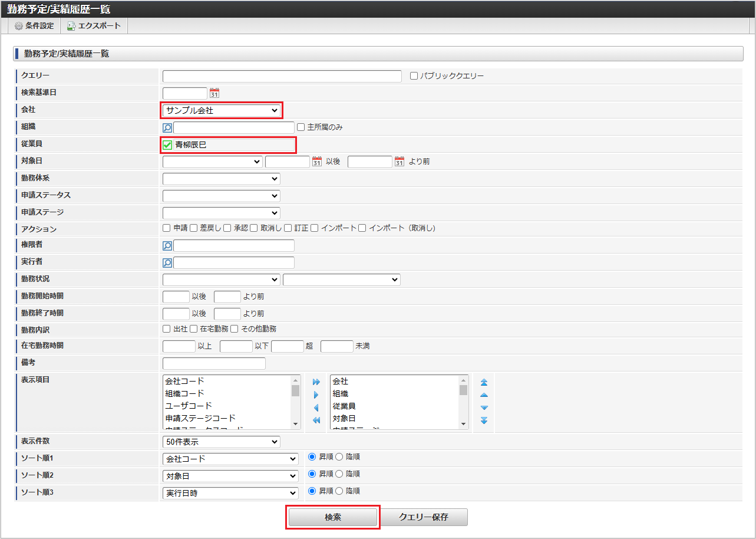Image resolution: width=756 pixels, height=539 pixels.
Task: Open 条件設定 in the toolbar
Action: point(34,26)
